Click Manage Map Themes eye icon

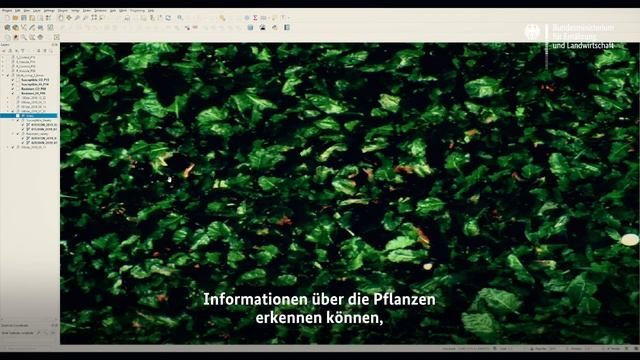(16, 51)
